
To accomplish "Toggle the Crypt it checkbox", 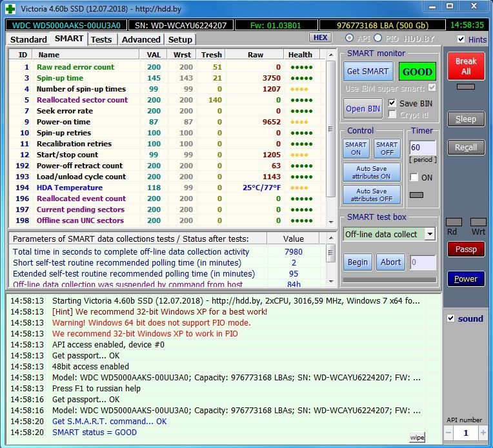I will pyautogui.click(x=392, y=114).
